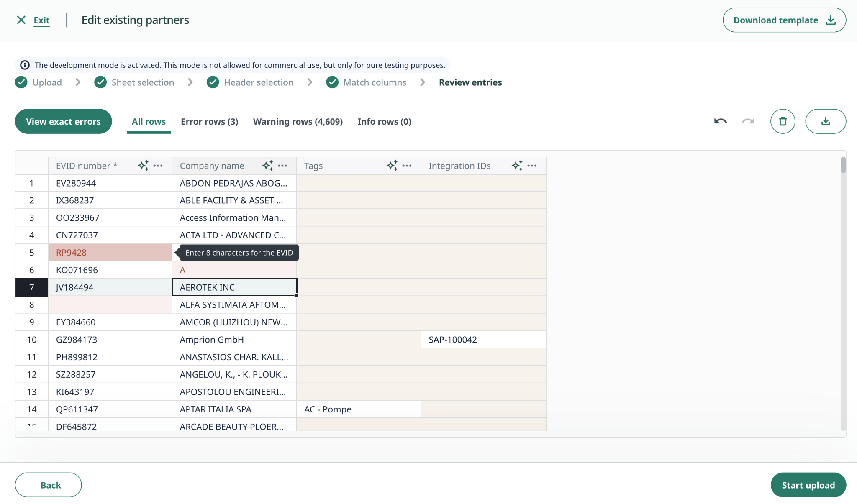The image size is (857, 504).
Task: Click the EV280944 cell
Action: click(110, 183)
